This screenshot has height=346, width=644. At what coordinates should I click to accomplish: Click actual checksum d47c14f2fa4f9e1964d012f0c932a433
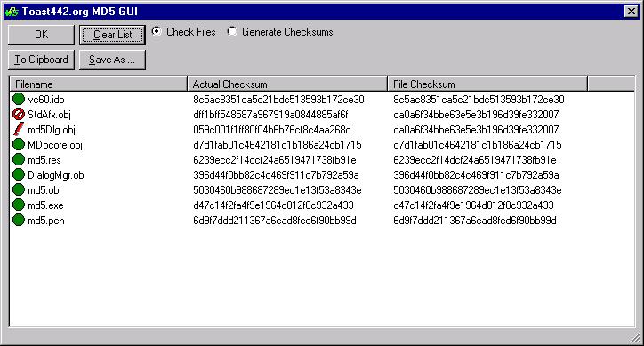click(x=273, y=205)
